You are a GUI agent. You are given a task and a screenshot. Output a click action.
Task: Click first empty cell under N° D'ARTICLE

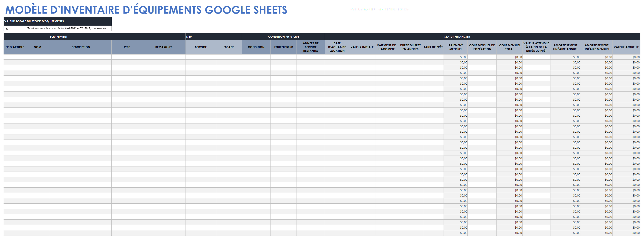15,57
